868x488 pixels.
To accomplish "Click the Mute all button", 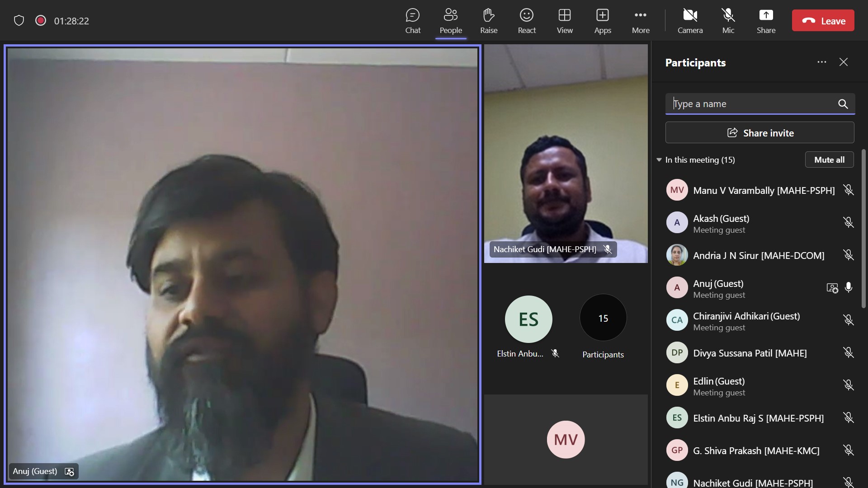I will [x=829, y=160].
